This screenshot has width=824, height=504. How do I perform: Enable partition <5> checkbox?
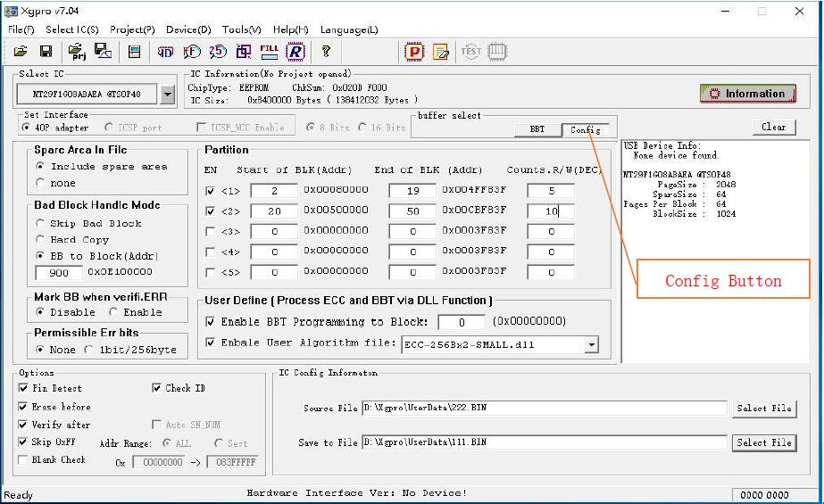click(210, 272)
